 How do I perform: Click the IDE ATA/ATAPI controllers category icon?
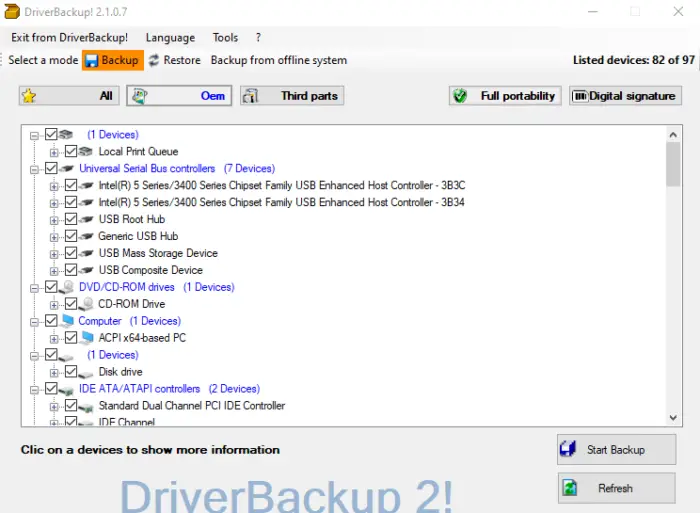67,391
